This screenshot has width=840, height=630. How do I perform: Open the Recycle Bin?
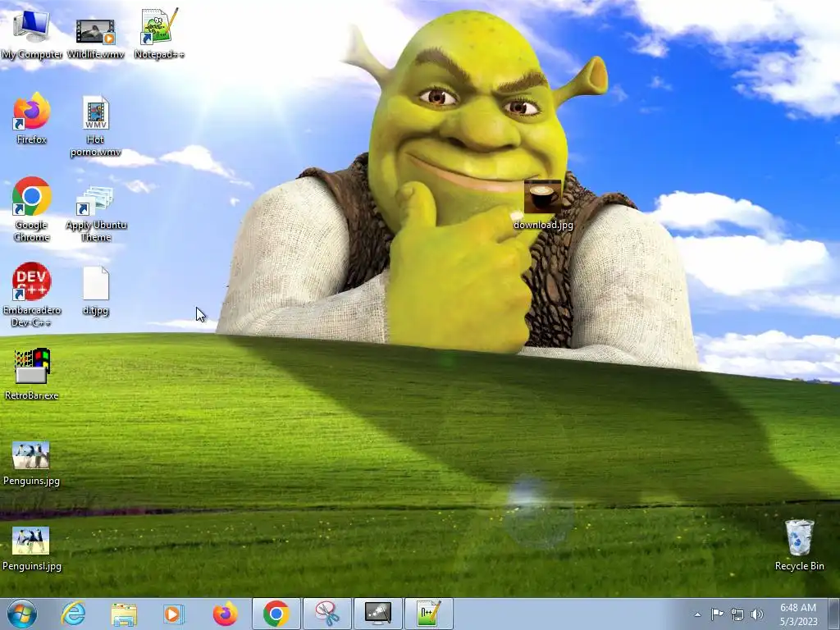tap(799, 545)
